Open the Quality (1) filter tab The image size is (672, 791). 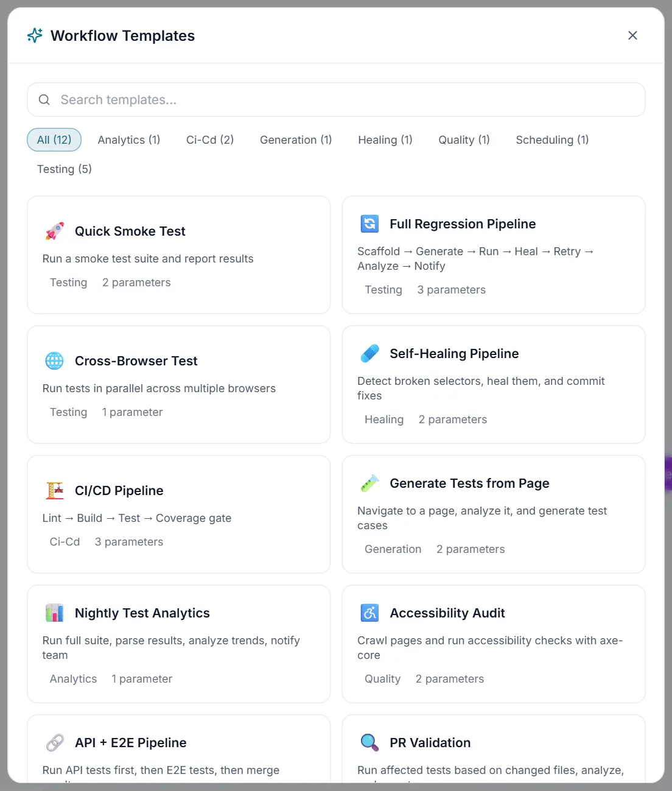[x=464, y=140]
